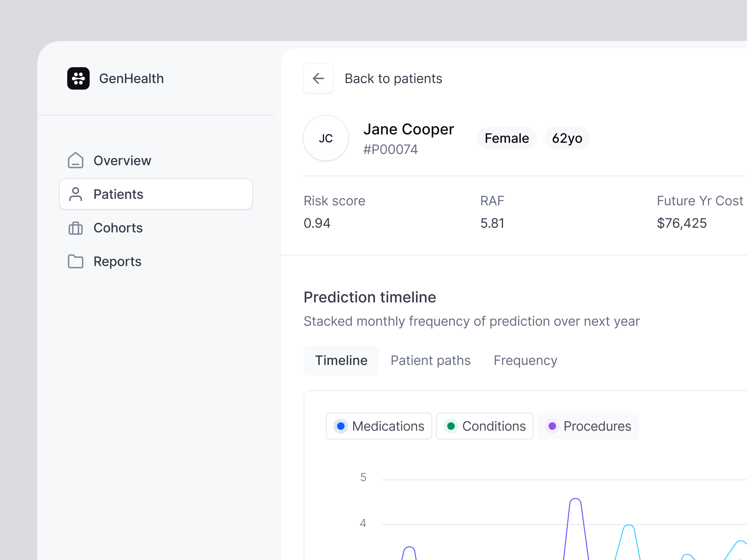Click the back arrow button
Screen dimensions: 747x560
318,78
